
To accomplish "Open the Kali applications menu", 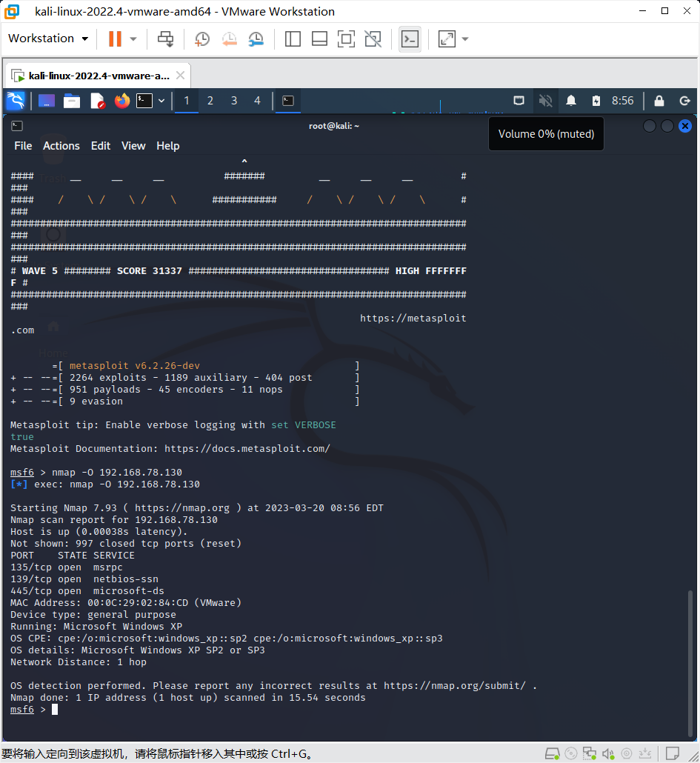I will [x=16, y=101].
